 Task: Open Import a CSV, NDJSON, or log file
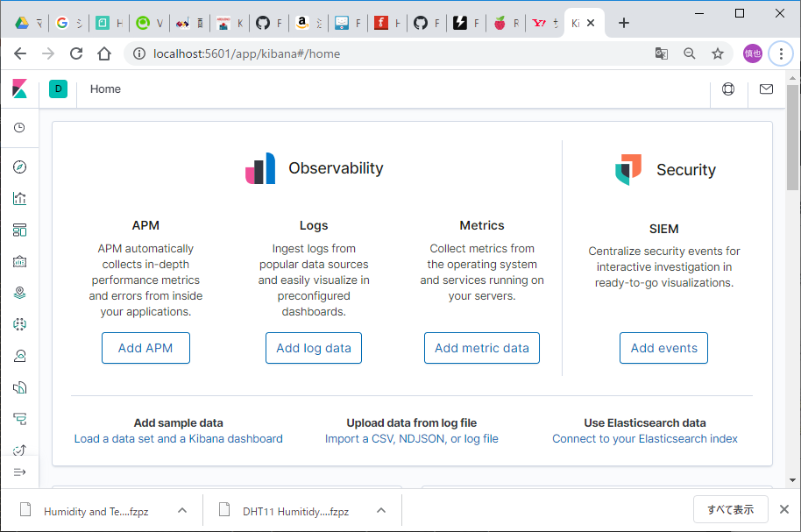(x=412, y=438)
